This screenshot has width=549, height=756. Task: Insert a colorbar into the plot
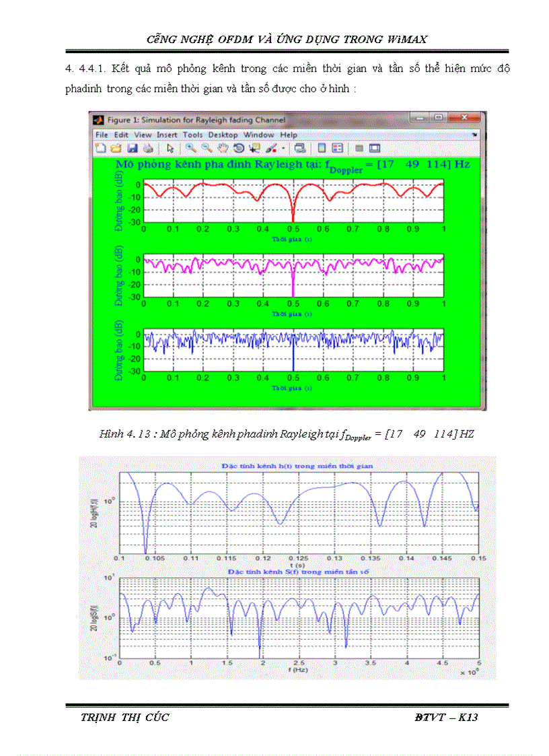321,149
